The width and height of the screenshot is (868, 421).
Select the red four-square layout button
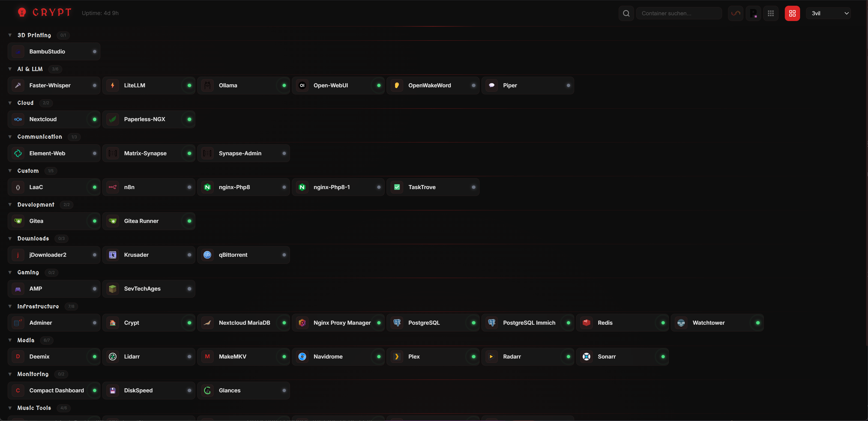(792, 13)
